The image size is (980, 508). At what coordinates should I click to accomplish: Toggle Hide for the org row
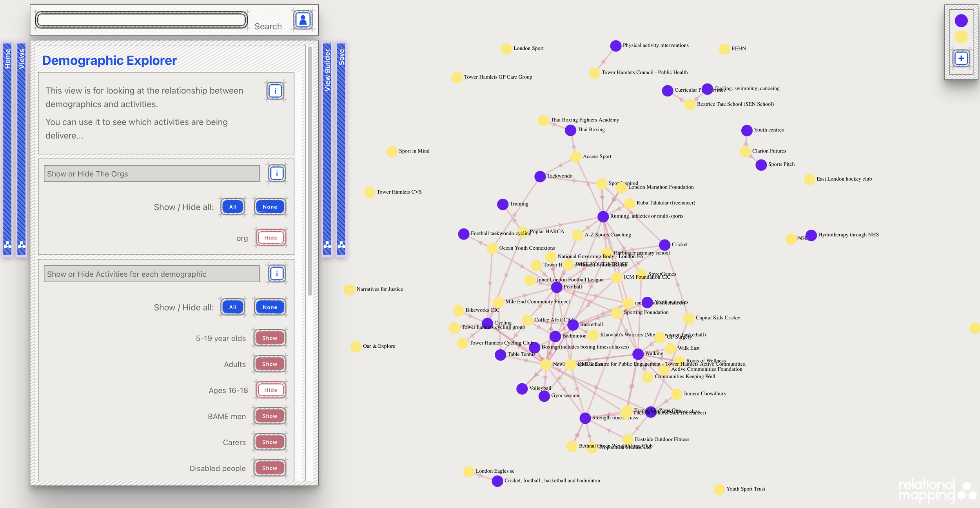tap(270, 238)
